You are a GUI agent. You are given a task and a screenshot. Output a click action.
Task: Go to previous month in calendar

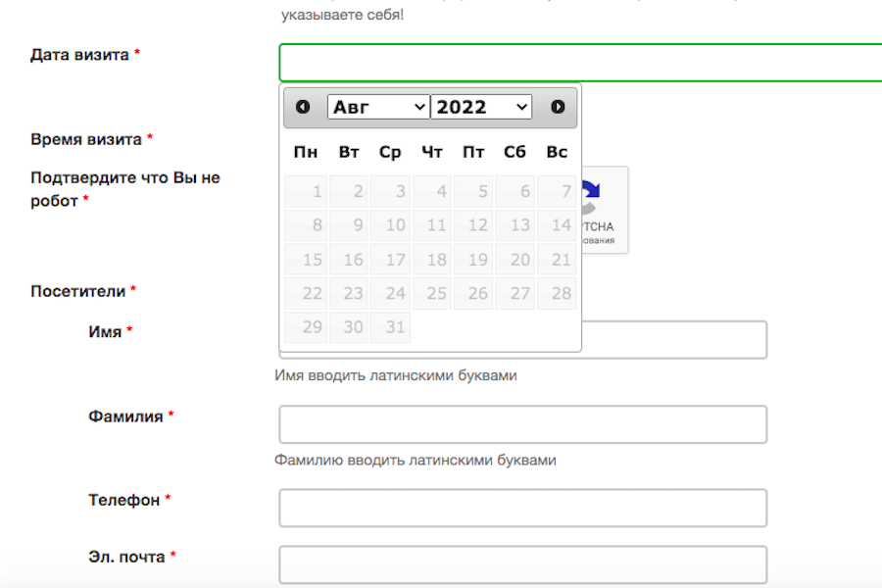pyautogui.click(x=303, y=107)
